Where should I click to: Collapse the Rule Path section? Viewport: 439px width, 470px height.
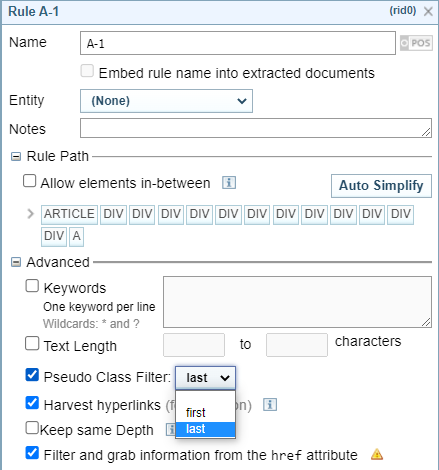16,156
